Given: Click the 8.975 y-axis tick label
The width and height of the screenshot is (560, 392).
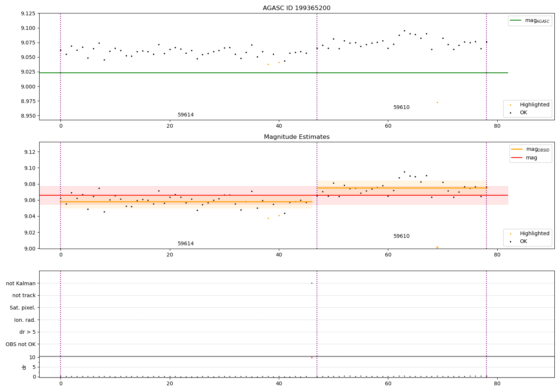Looking at the screenshot, I should [28, 101].
